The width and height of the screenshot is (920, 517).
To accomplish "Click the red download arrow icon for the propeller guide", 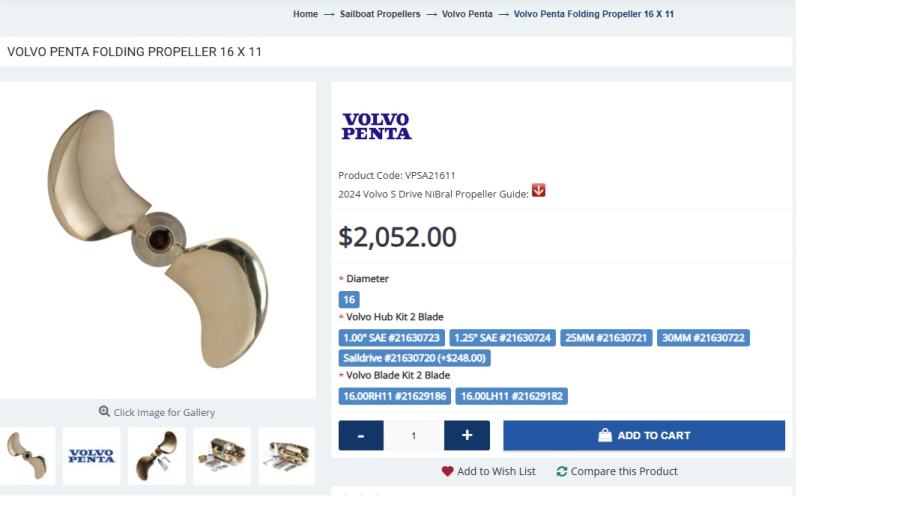I will click(538, 191).
